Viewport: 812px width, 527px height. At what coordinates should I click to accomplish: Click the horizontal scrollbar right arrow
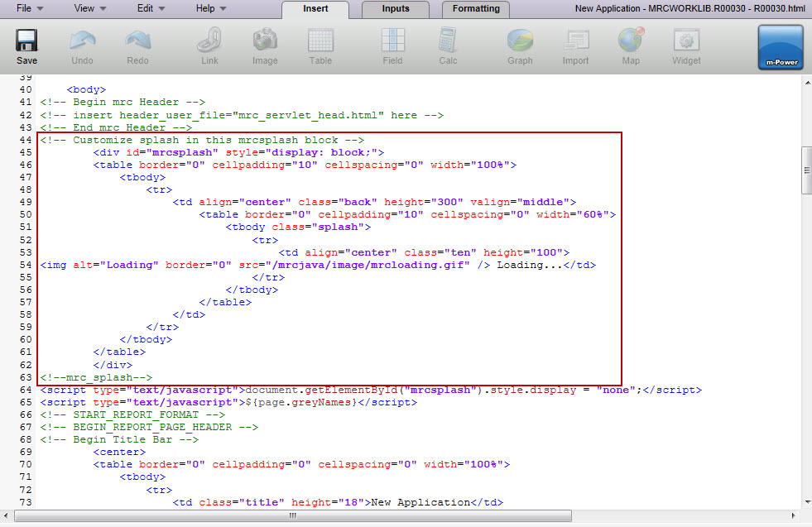pyautogui.click(x=793, y=515)
